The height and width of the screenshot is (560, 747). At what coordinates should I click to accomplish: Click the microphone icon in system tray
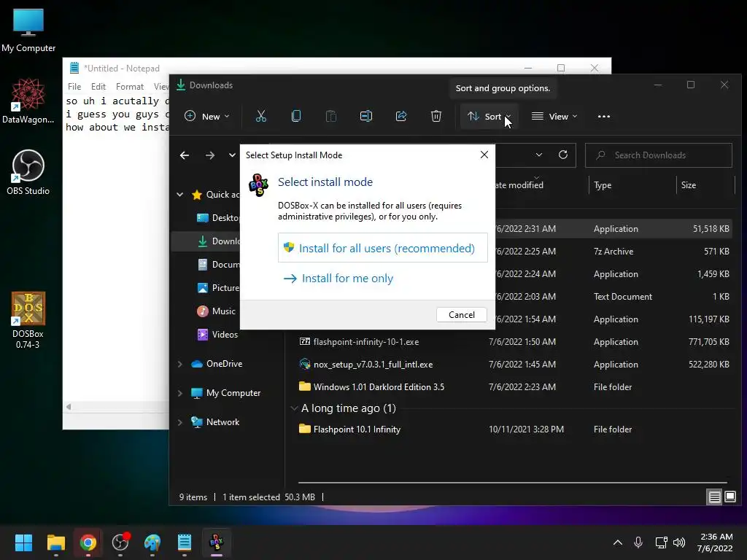pyautogui.click(x=638, y=542)
